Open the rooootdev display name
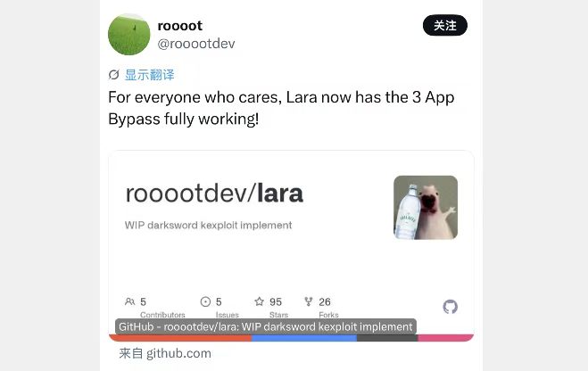The width and height of the screenshot is (588, 371). click(x=180, y=26)
